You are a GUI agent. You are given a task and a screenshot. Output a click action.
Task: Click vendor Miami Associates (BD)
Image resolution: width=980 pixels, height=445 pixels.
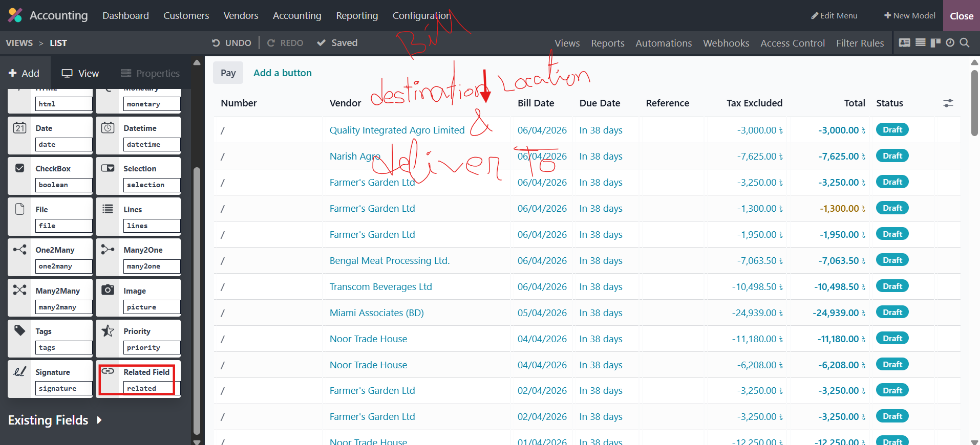pyautogui.click(x=377, y=313)
